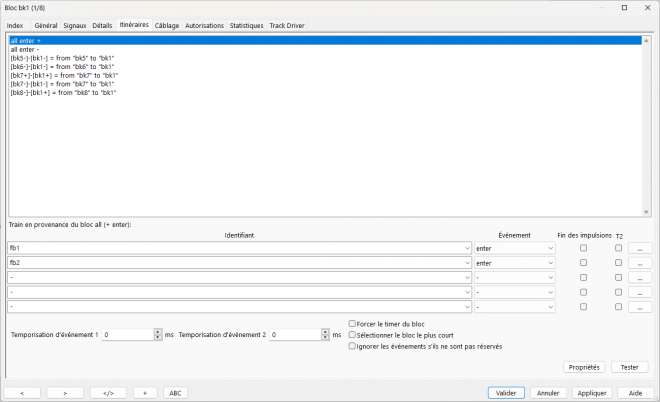Image resolution: width=660 pixels, height=402 pixels.
Task: Click Temporisation d'événement 1 spinner arrows
Action: pos(158,335)
